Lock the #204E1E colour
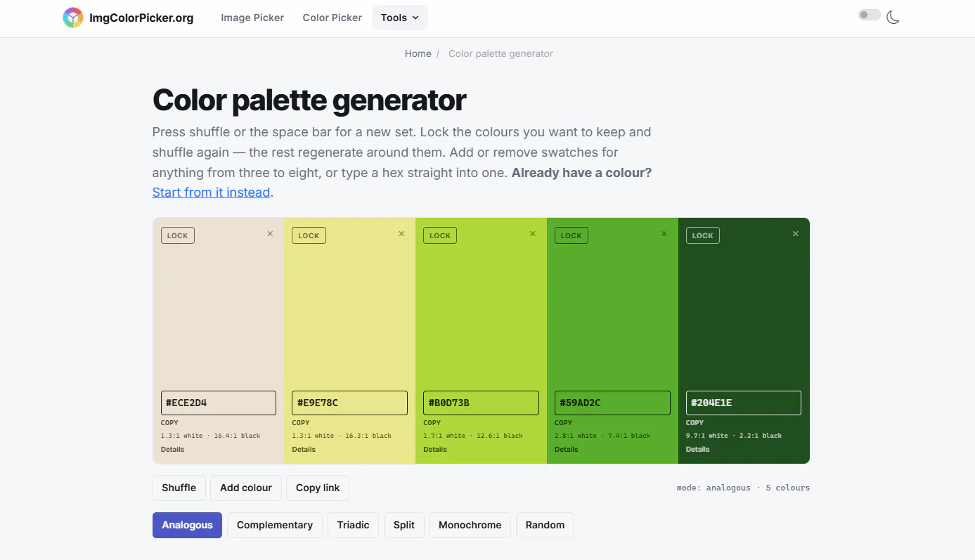Screen dimensions: 975x560 pos(703,235)
